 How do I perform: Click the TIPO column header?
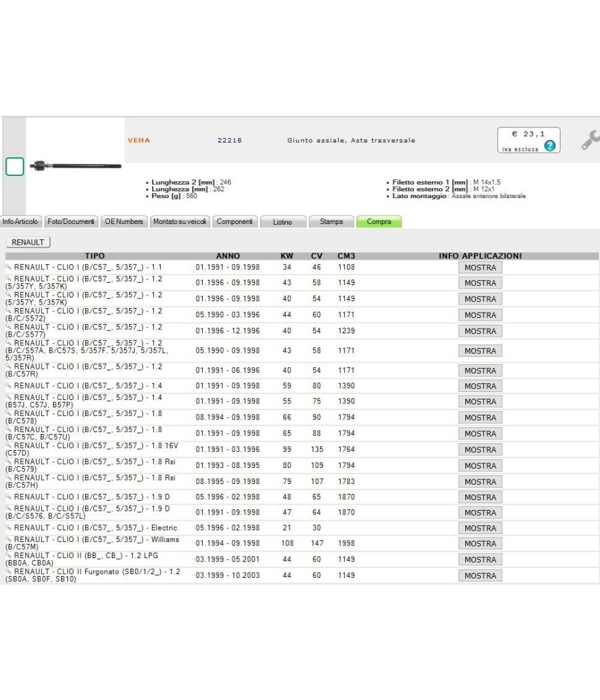[95, 256]
